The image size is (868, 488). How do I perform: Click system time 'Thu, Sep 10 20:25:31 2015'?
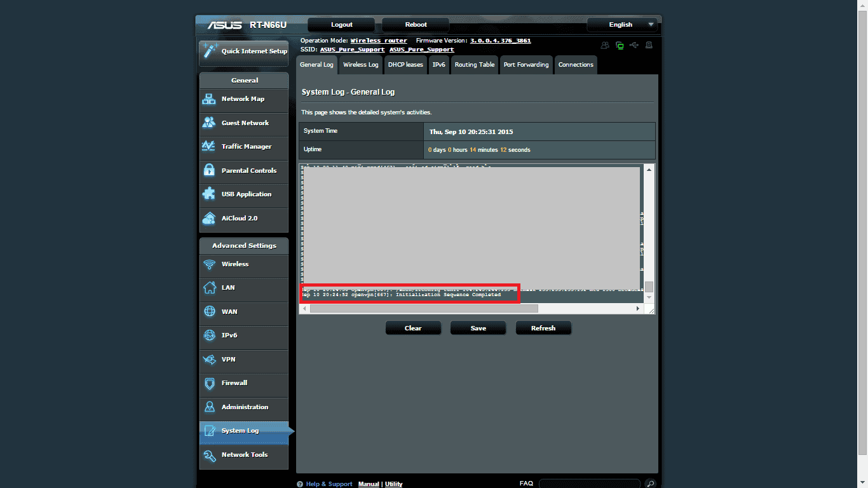(471, 132)
